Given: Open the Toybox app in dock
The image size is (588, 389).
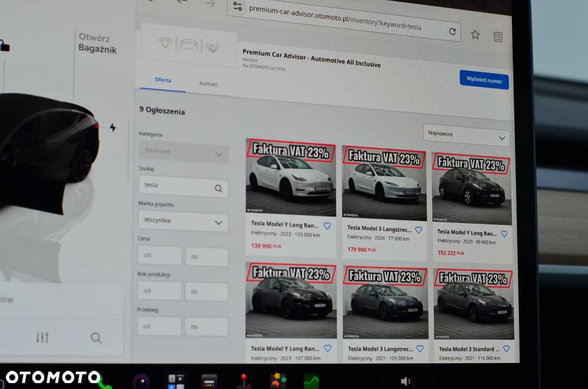Looking at the screenshot, I should tap(278, 380).
